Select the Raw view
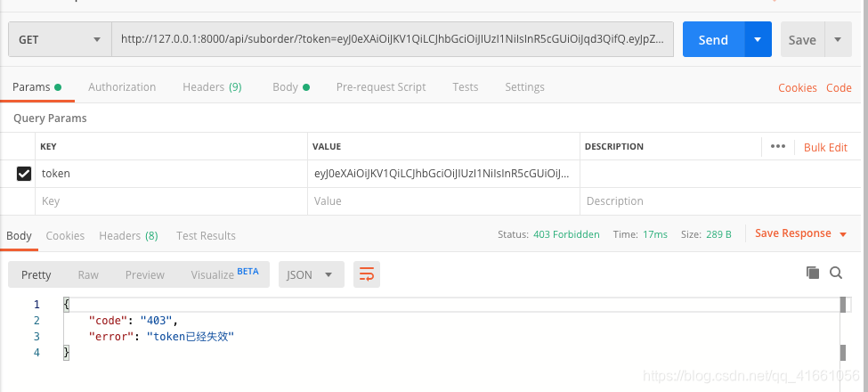The height and width of the screenshot is (392, 868). pyautogui.click(x=88, y=274)
